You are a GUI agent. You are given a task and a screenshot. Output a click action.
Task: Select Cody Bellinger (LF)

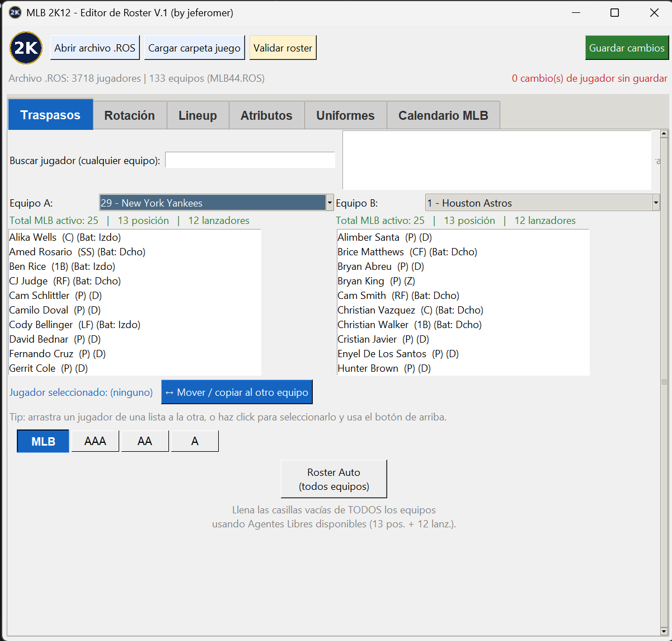(135, 325)
